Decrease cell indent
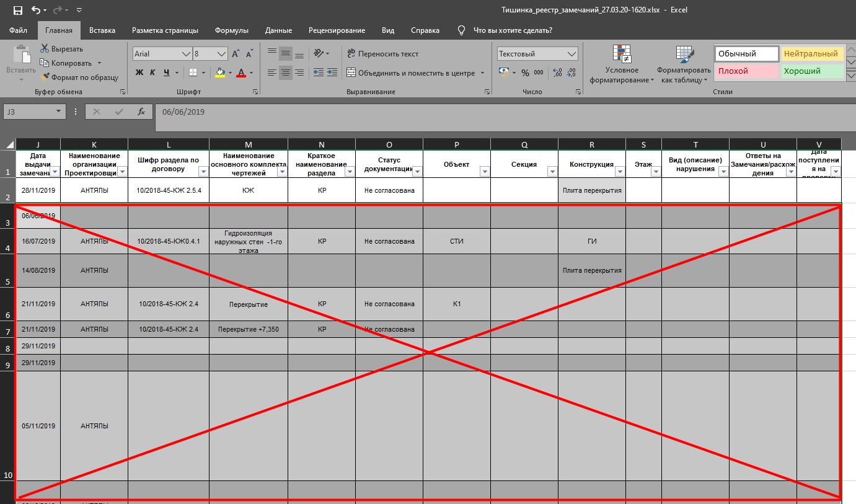The height and width of the screenshot is (504, 856). click(319, 73)
